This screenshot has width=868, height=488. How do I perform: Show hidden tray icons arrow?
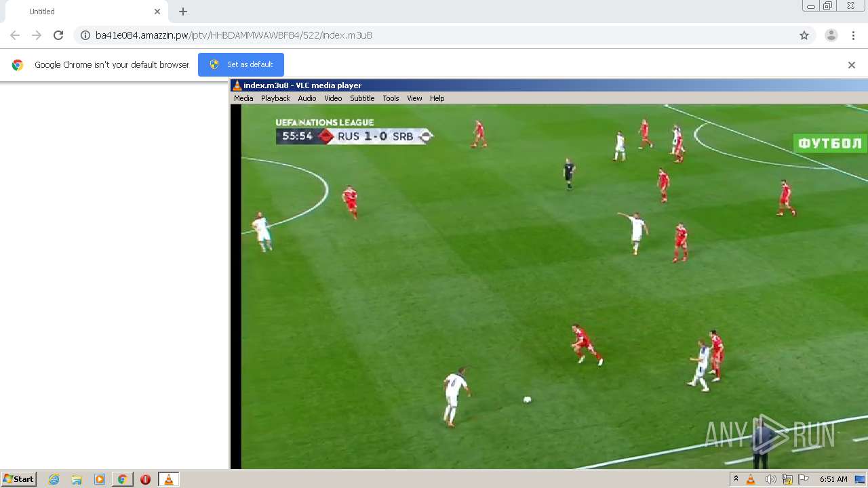click(x=736, y=479)
